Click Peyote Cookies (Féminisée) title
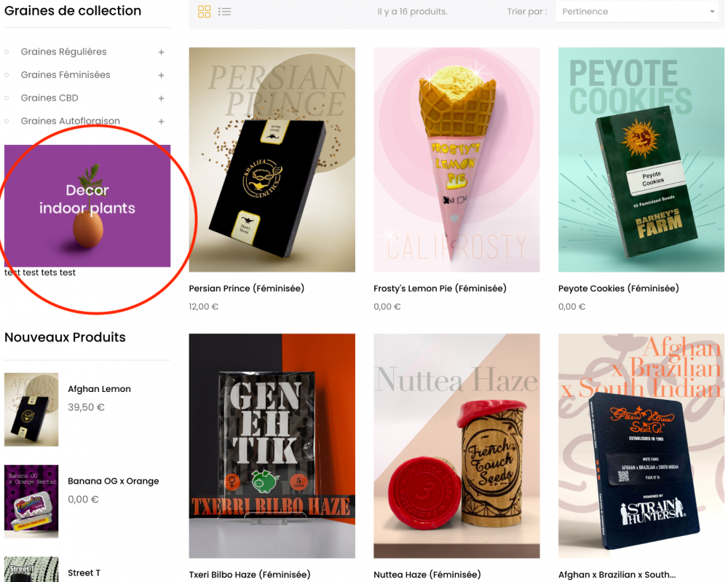The width and height of the screenshot is (728, 582). tap(618, 288)
